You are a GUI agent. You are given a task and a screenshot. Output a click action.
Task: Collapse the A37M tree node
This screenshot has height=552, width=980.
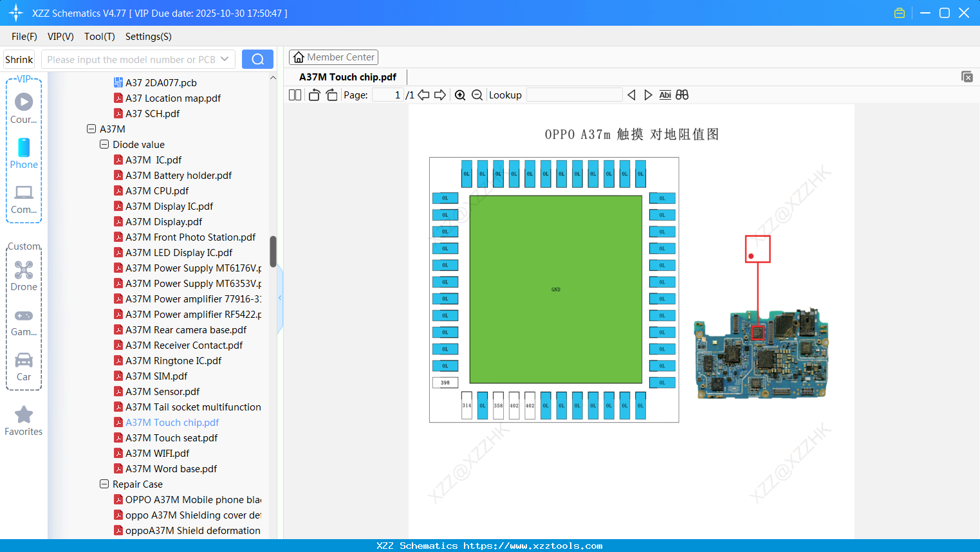pos(91,129)
